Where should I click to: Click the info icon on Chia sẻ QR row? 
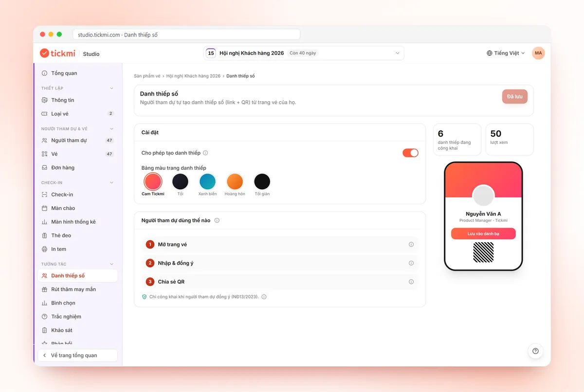click(411, 282)
